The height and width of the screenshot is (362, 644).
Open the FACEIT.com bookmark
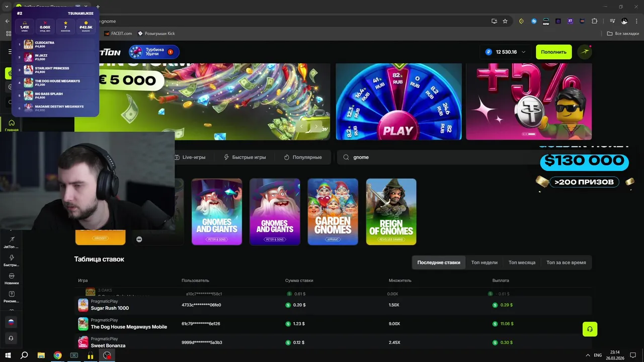point(118,34)
